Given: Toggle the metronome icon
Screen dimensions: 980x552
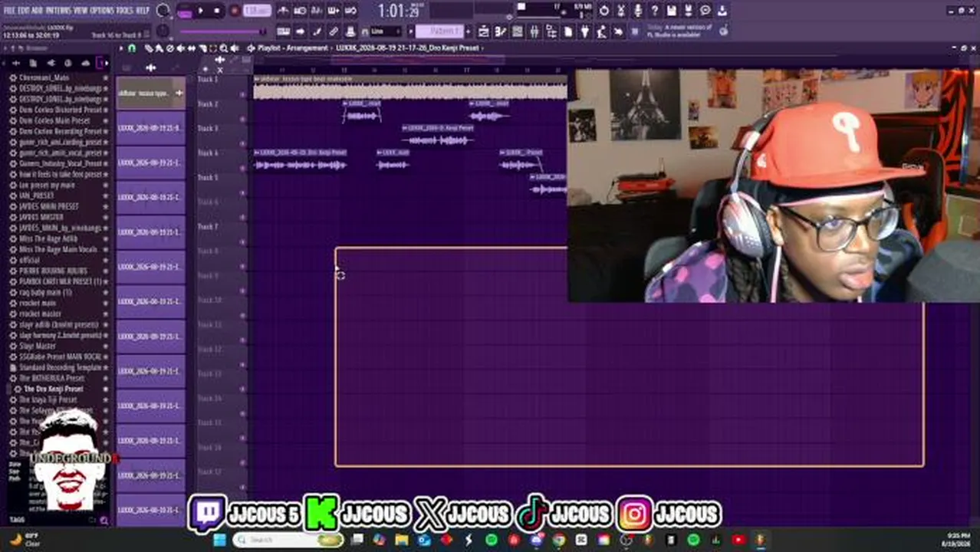Looking at the screenshot, I should (x=284, y=11).
